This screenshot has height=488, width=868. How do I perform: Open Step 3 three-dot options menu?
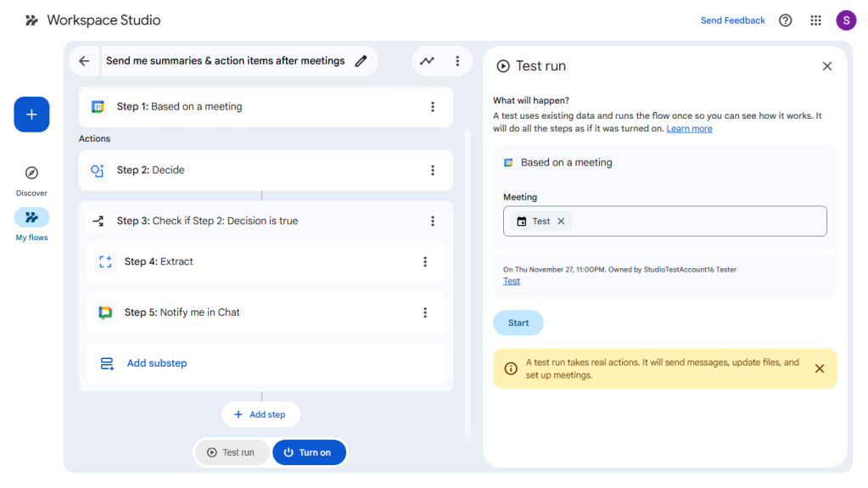(x=433, y=221)
